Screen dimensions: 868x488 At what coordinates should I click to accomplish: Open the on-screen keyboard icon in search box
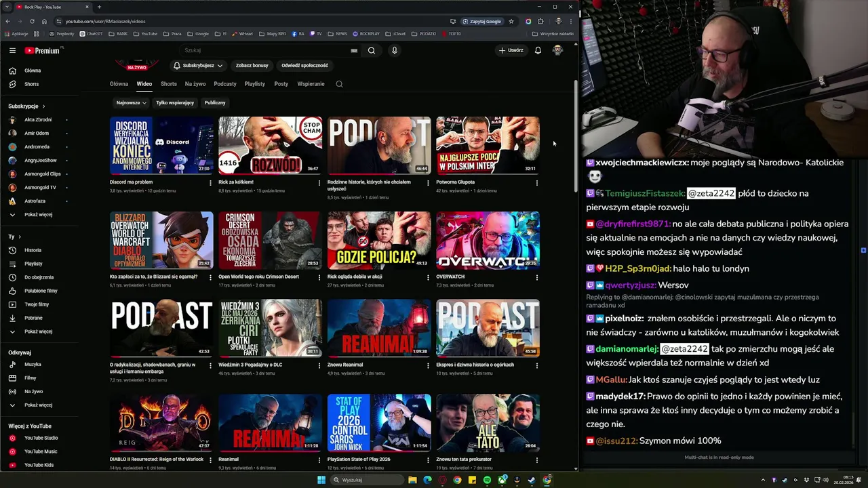tap(354, 50)
